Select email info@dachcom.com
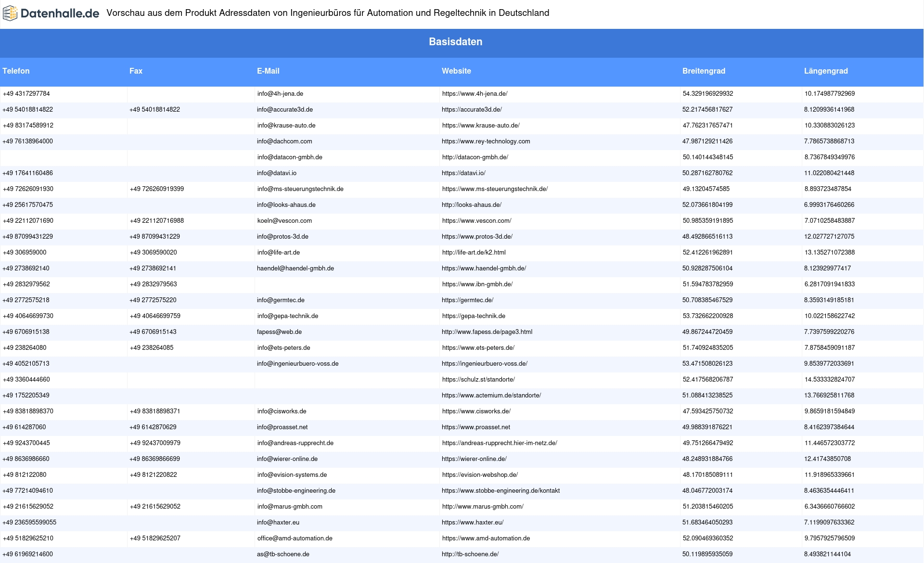This screenshot has height=563, width=924. coord(284,141)
